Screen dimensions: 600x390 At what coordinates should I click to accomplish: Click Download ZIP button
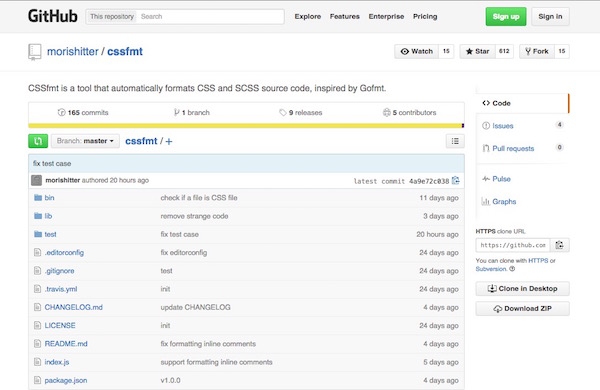pyautogui.click(x=522, y=308)
